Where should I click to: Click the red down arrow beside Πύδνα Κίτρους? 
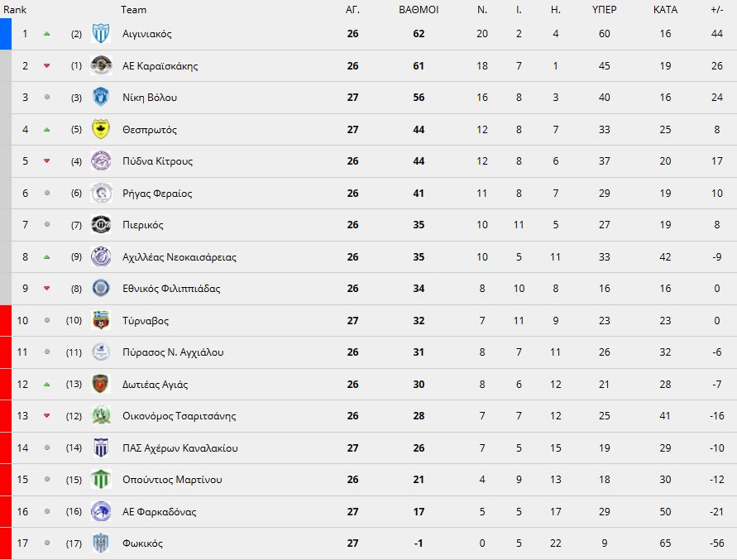tap(46, 160)
